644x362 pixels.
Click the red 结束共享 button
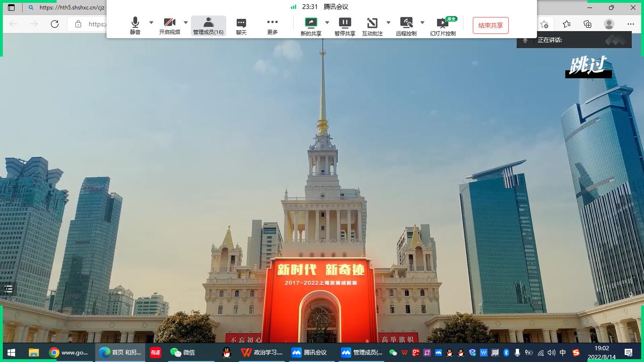coord(490,25)
